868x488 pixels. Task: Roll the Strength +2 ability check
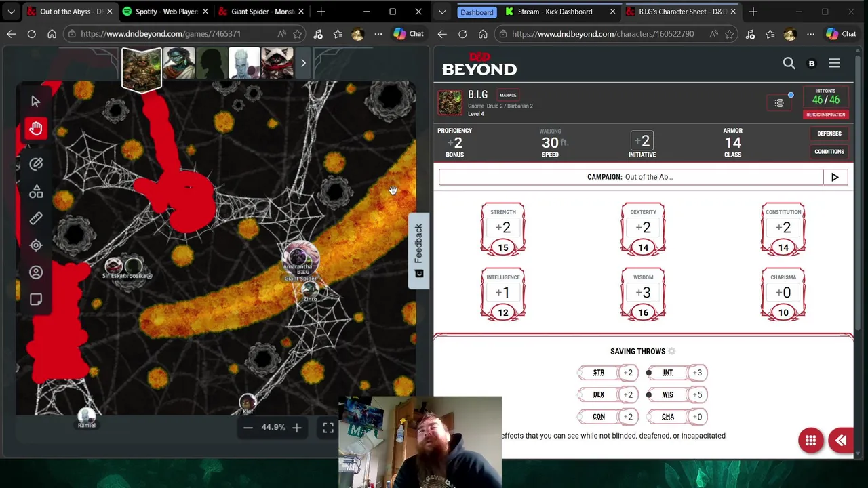[x=503, y=228]
